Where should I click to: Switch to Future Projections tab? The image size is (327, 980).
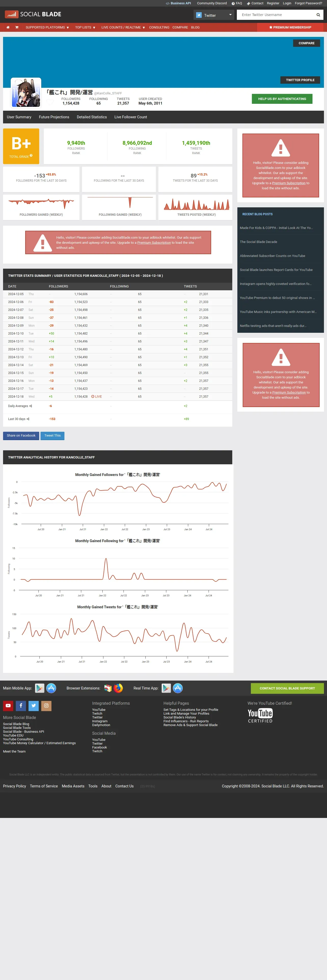(x=54, y=117)
